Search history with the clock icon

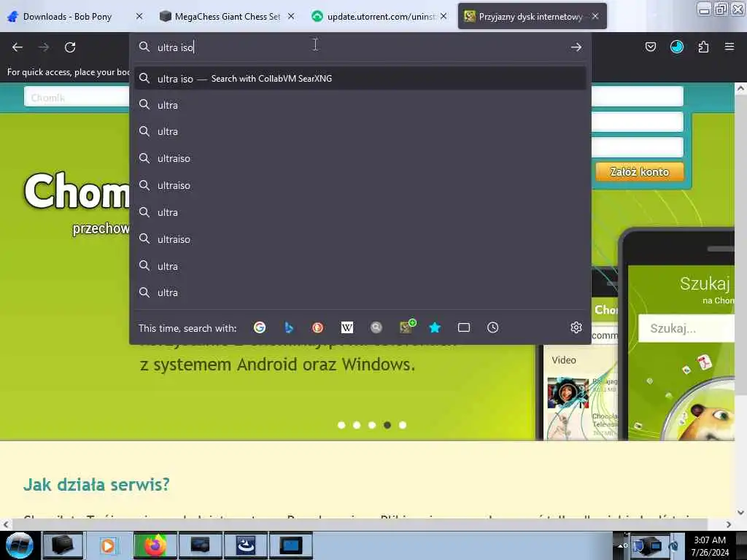tap(492, 327)
